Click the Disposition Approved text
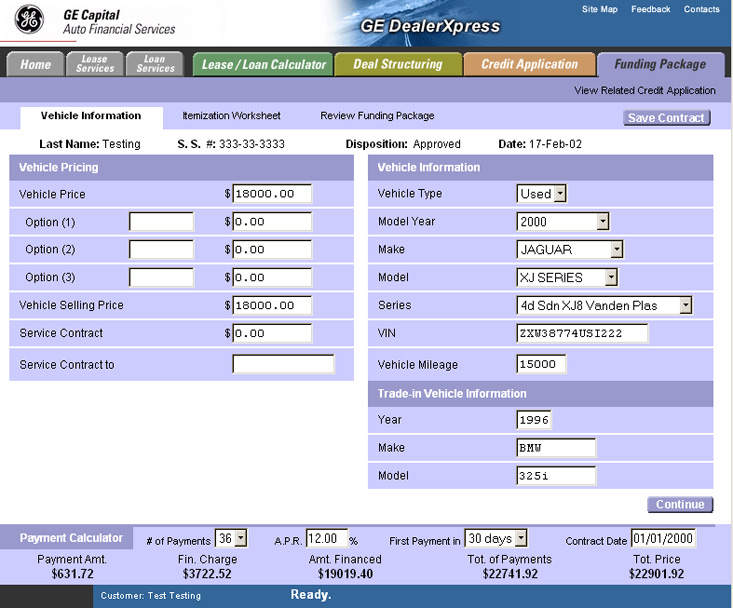The image size is (733, 608). click(x=403, y=144)
